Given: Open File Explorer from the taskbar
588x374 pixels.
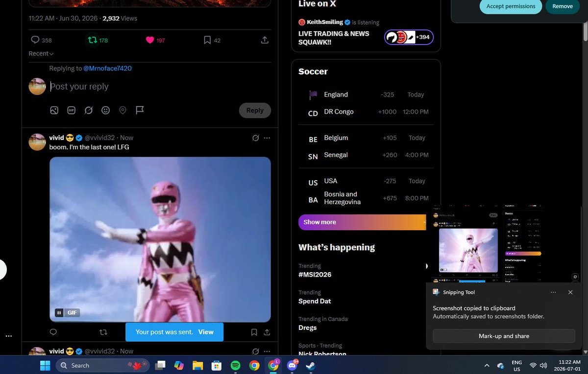Looking at the screenshot, I should pos(197,366).
